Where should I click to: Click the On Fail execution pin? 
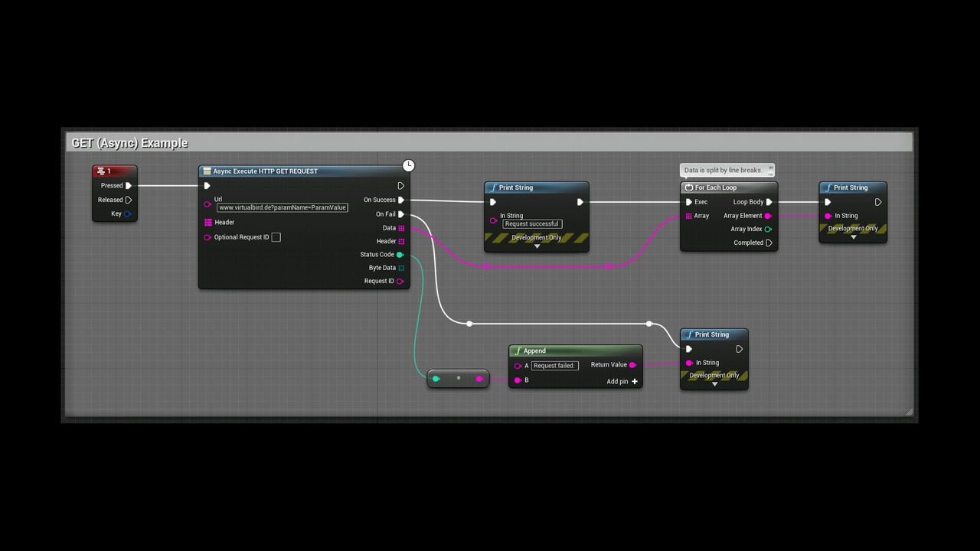pos(401,214)
